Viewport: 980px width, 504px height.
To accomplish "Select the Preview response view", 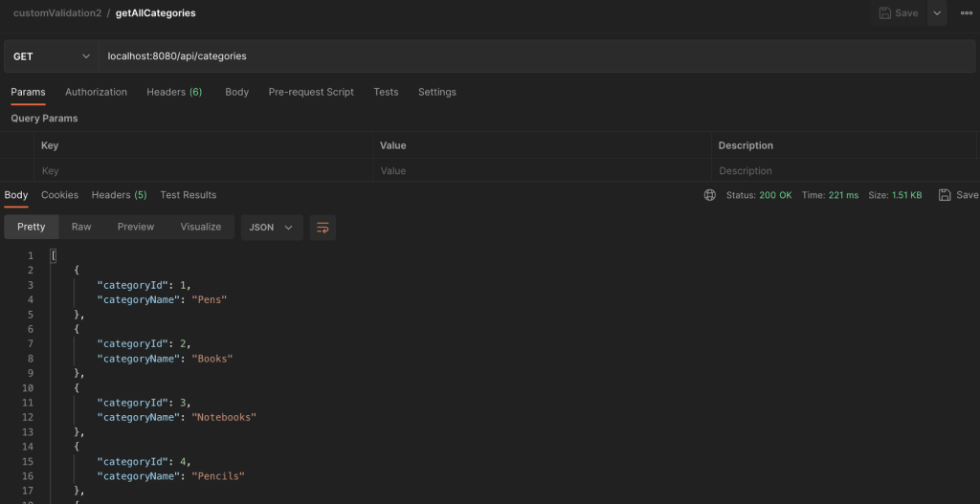I will 136,227.
